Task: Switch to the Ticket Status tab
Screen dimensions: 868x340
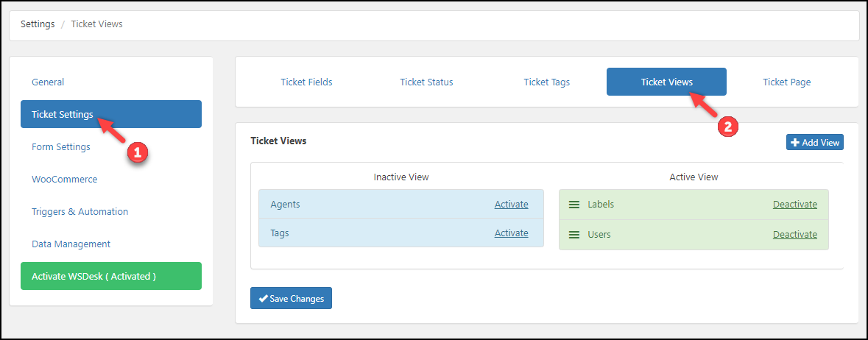Action: tap(426, 82)
